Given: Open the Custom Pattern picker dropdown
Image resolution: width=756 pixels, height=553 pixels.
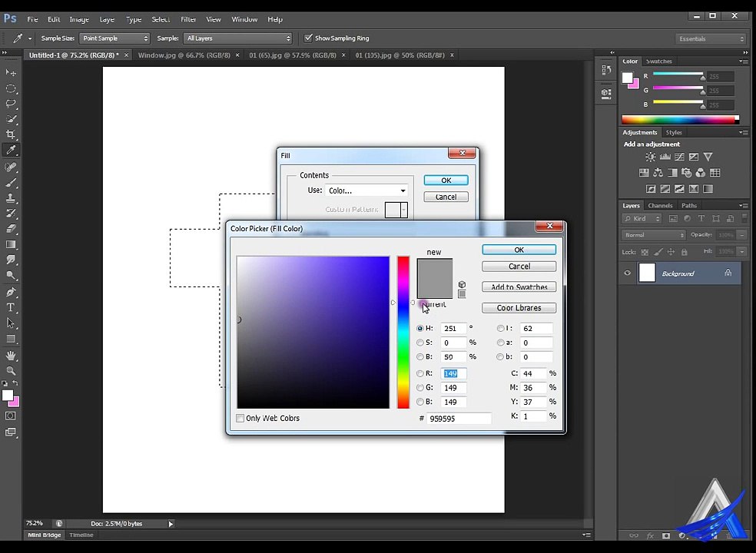Looking at the screenshot, I should click(404, 210).
